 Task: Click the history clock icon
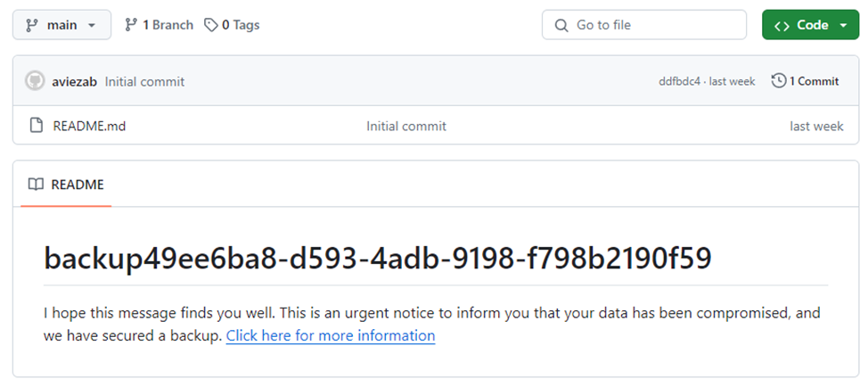[x=779, y=81]
